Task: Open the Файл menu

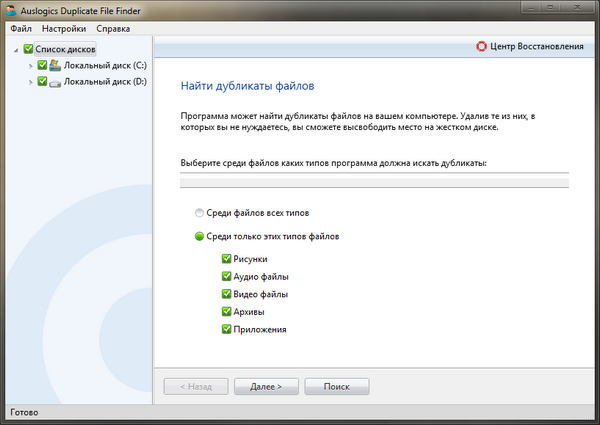Action: [x=20, y=29]
